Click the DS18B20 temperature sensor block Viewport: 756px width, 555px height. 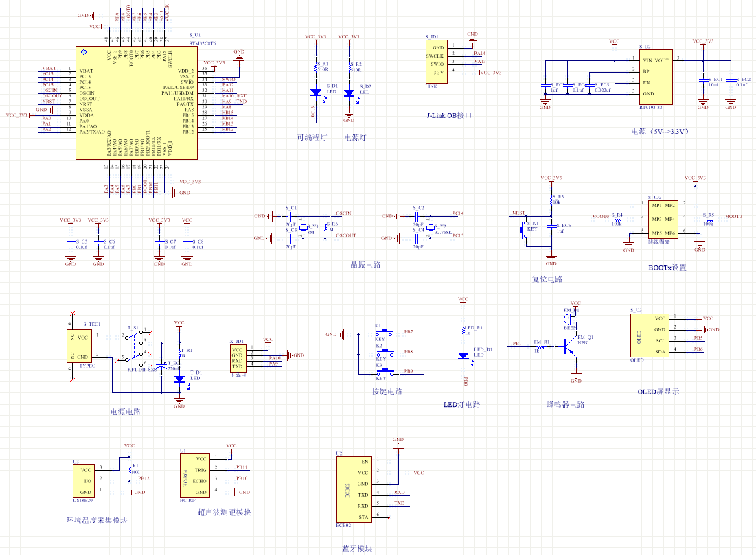click(85, 480)
